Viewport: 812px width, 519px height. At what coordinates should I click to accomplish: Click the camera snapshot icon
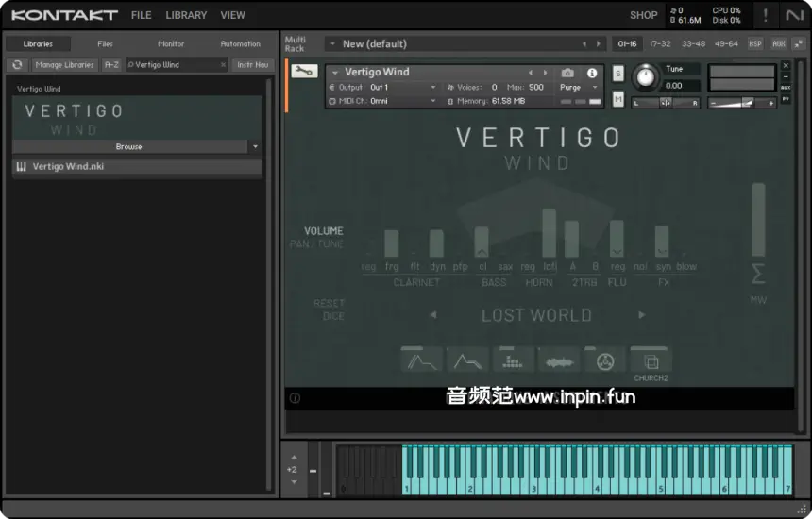coord(567,73)
